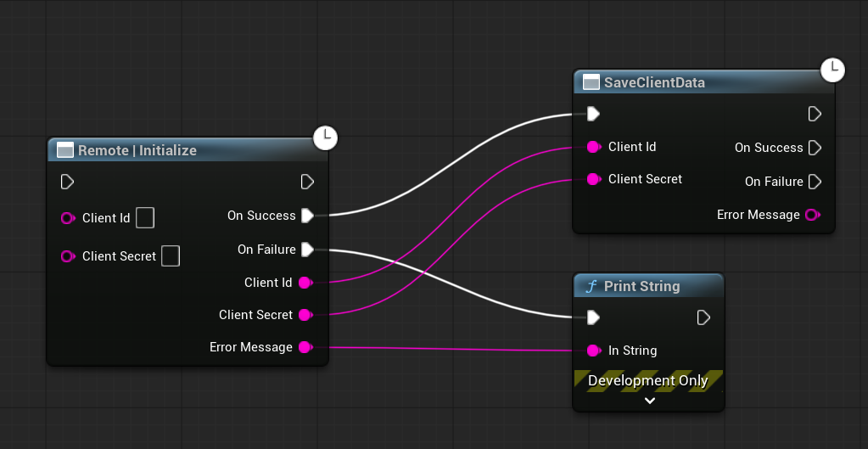Click the On Success pin on SaveClientData
The width and height of the screenshot is (868, 449).
pos(815,148)
